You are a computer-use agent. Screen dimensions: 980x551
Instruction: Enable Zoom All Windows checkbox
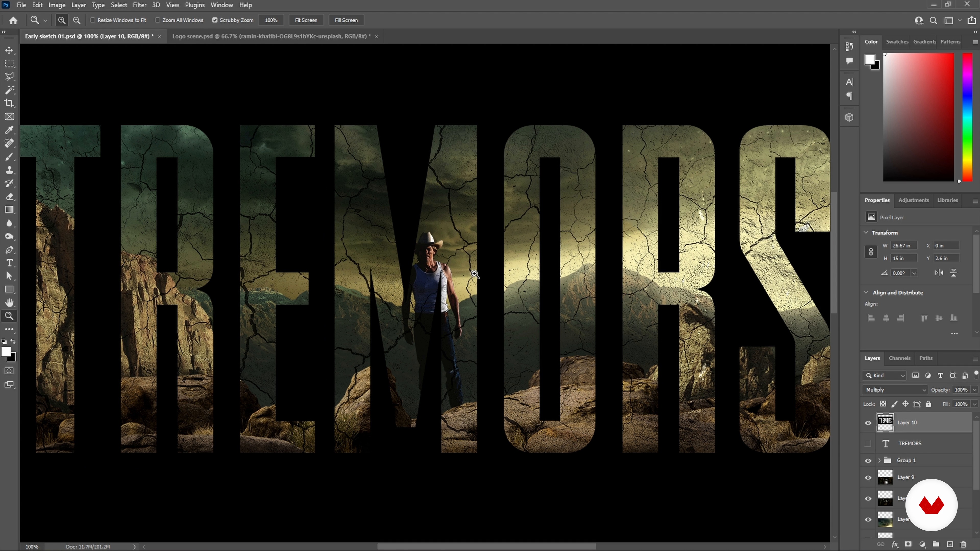(x=157, y=20)
